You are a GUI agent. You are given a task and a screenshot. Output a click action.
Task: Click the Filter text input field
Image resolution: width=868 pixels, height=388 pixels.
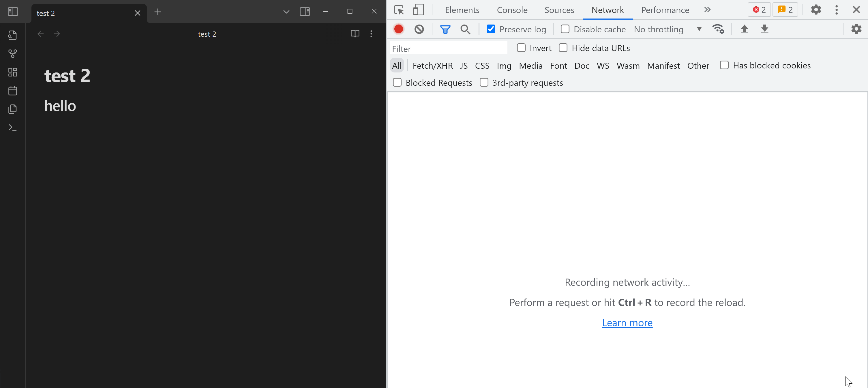448,49
